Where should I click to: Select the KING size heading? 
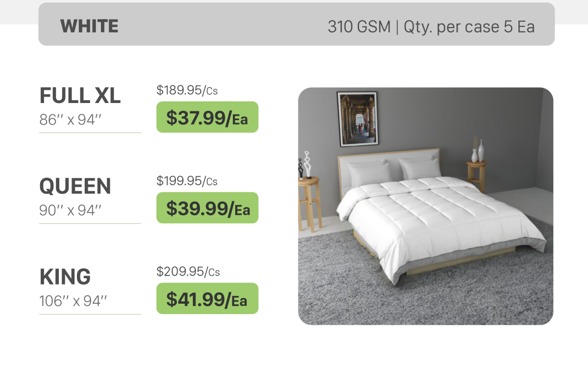65,277
